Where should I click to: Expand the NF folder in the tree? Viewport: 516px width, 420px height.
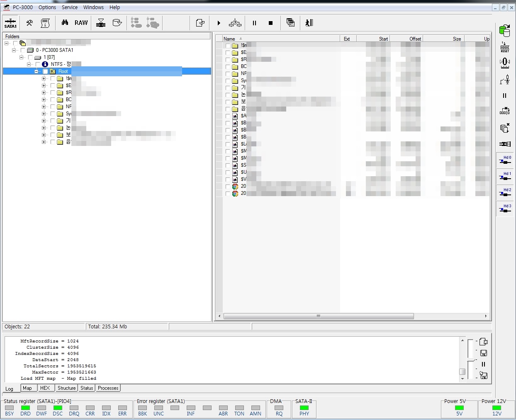click(x=44, y=107)
